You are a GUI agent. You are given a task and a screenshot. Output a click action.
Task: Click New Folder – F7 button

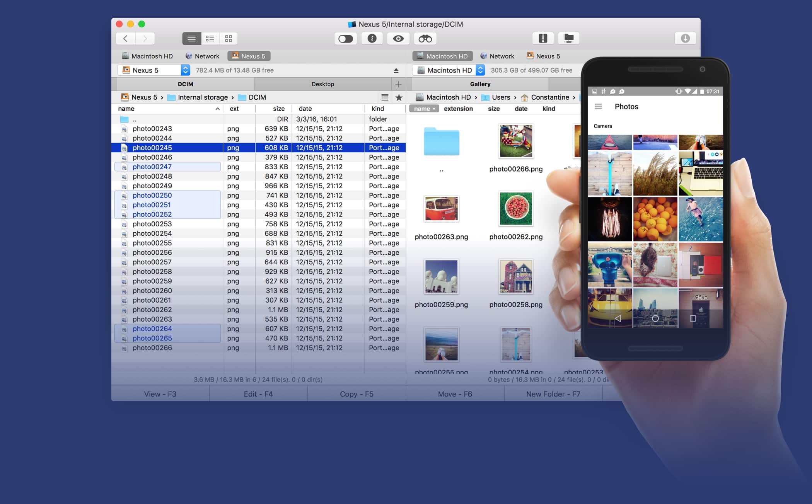pos(553,393)
